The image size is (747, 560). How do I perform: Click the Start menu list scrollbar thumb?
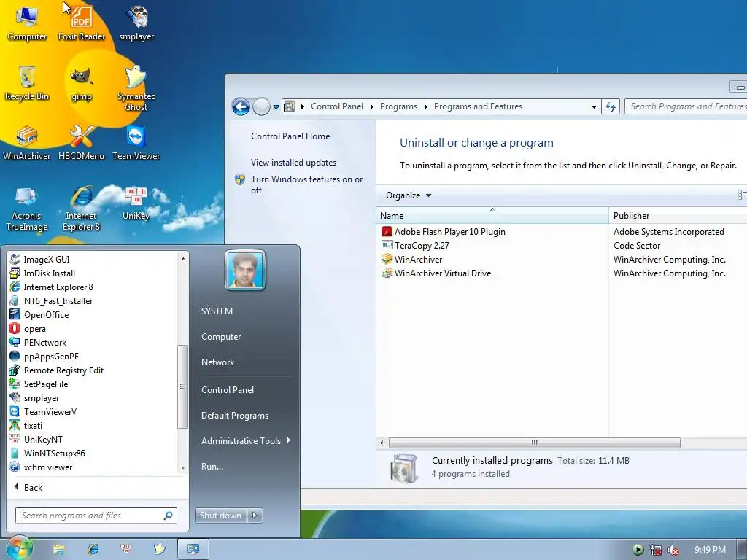[x=182, y=386]
